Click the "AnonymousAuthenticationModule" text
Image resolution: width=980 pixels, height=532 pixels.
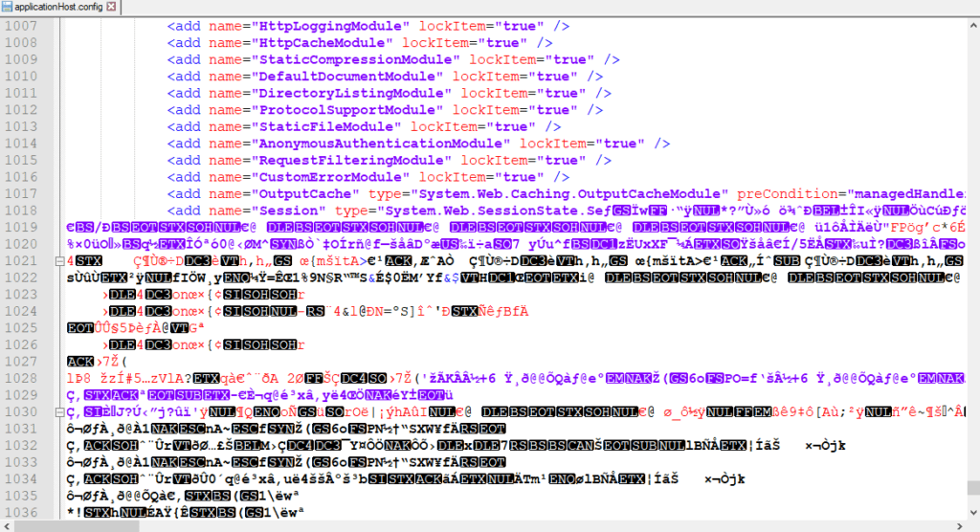pyautogui.click(x=381, y=144)
